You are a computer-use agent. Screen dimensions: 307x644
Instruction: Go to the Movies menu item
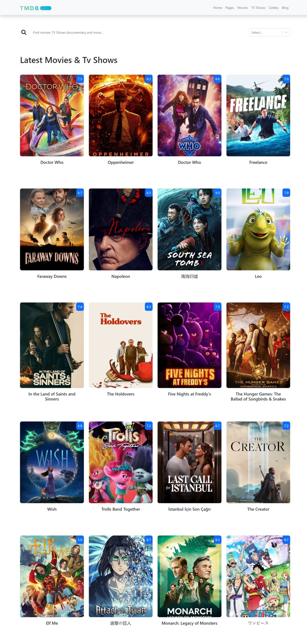pos(243,8)
